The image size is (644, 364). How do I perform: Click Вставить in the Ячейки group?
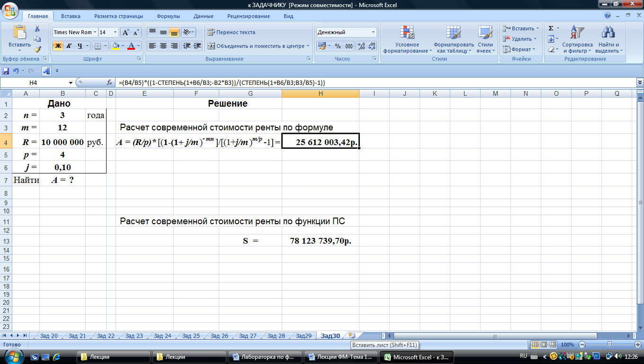tap(520, 28)
